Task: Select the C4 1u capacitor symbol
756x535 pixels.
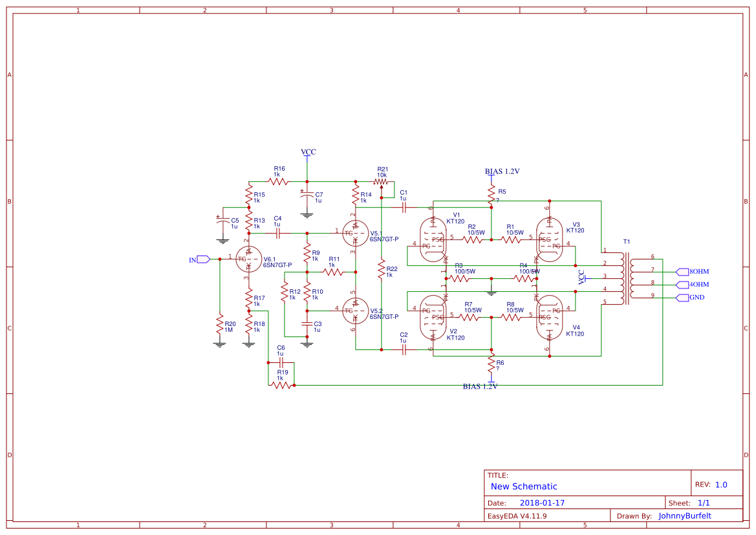Action: click(x=277, y=234)
